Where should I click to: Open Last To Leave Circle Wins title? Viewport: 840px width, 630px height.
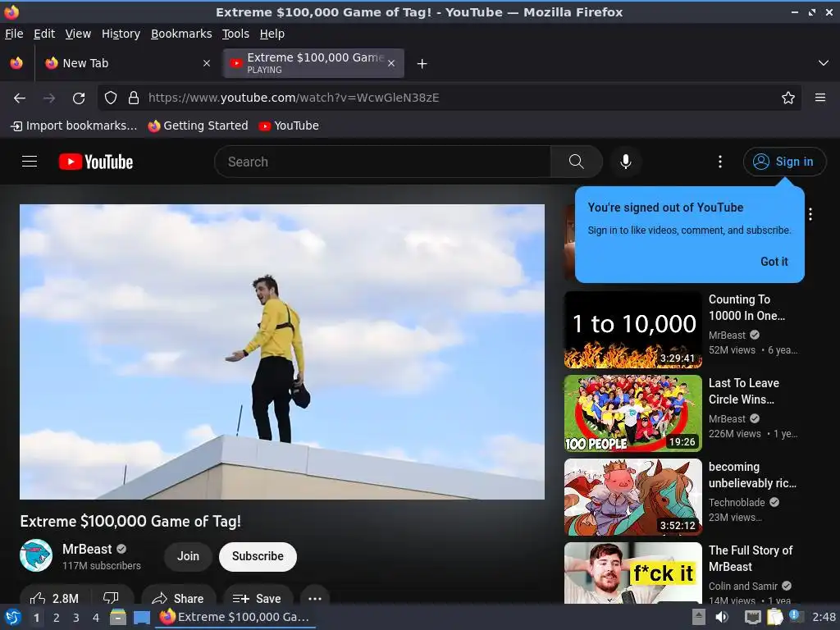pyautogui.click(x=743, y=391)
